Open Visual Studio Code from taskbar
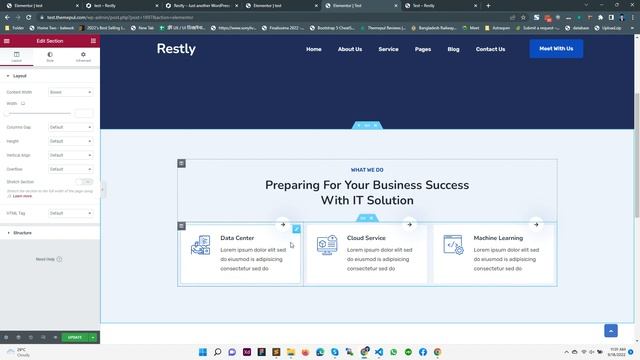 click(379, 352)
